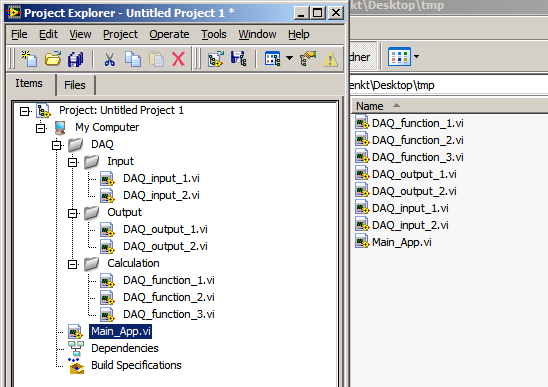This screenshot has height=387, width=548.
Task: Collapse the Project: Untitled Project 1 node
Action: 24,112
